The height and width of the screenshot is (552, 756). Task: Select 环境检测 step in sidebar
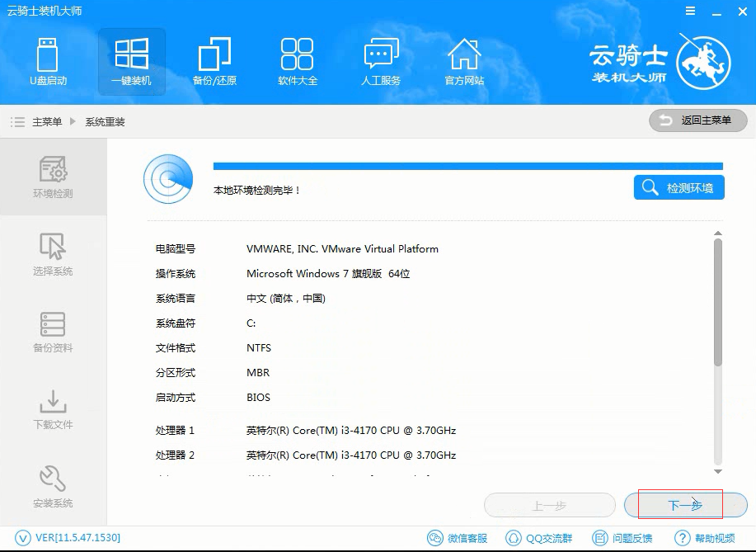(53, 177)
